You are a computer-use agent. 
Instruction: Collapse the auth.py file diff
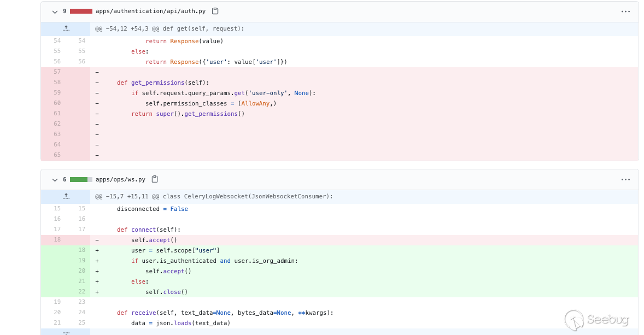coord(55,11)
